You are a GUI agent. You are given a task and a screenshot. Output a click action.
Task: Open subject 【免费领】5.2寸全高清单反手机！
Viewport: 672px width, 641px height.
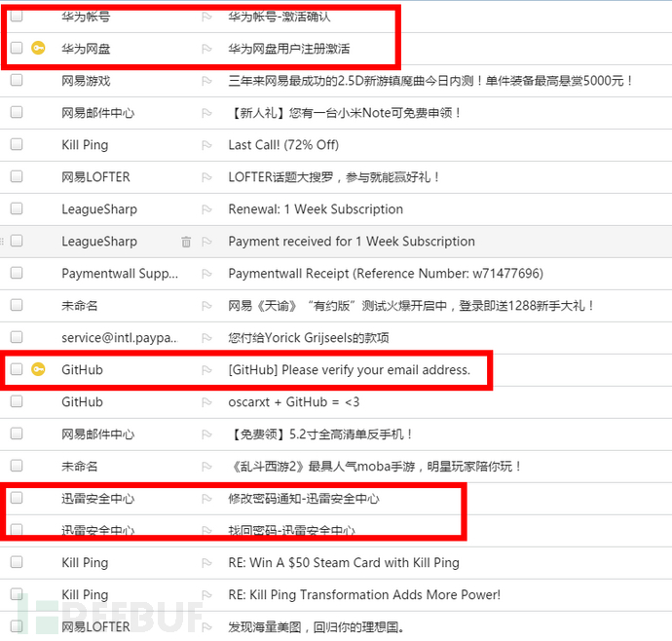321,434
